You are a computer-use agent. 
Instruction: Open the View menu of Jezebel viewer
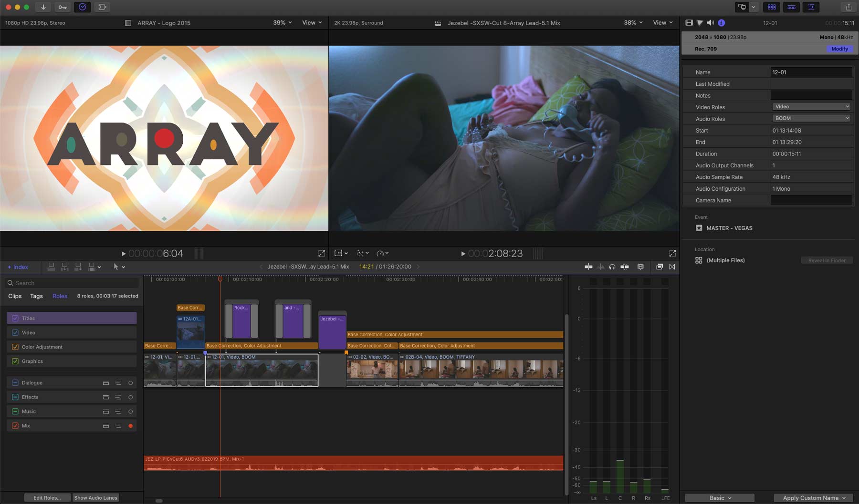[x=663, y=23]
